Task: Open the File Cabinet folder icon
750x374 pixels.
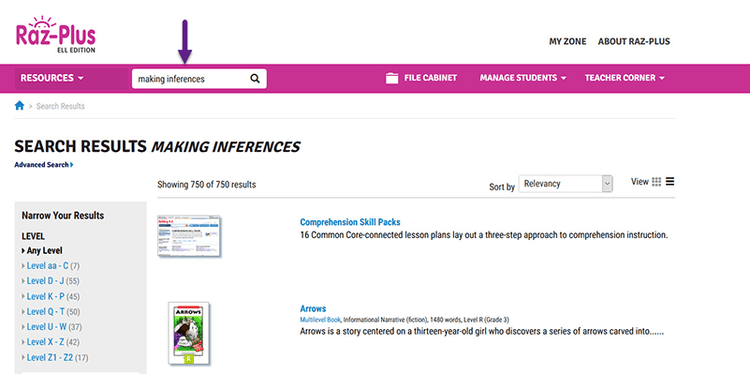Action: tap(392, 78)
